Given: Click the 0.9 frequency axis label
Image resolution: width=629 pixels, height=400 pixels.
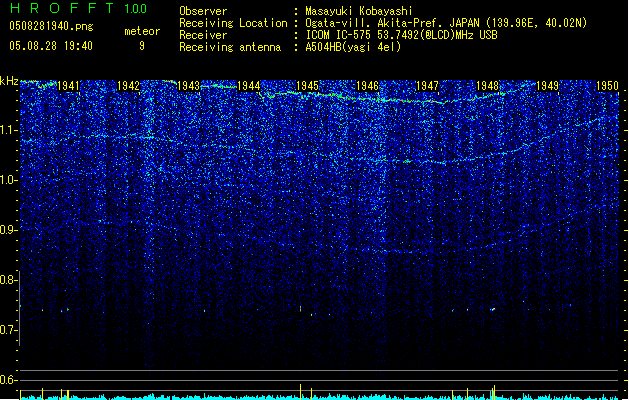Looking at the screenshot, I should click(x=9, y=230).
